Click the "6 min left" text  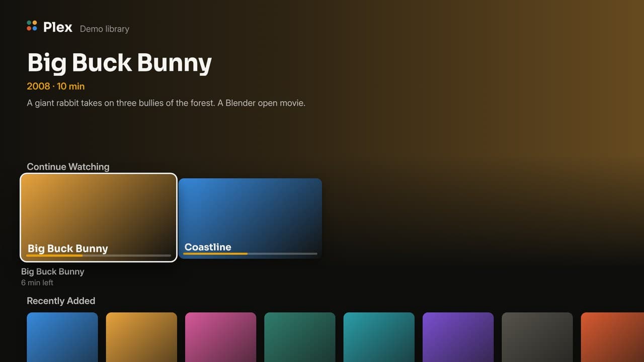tap(37, 283)
